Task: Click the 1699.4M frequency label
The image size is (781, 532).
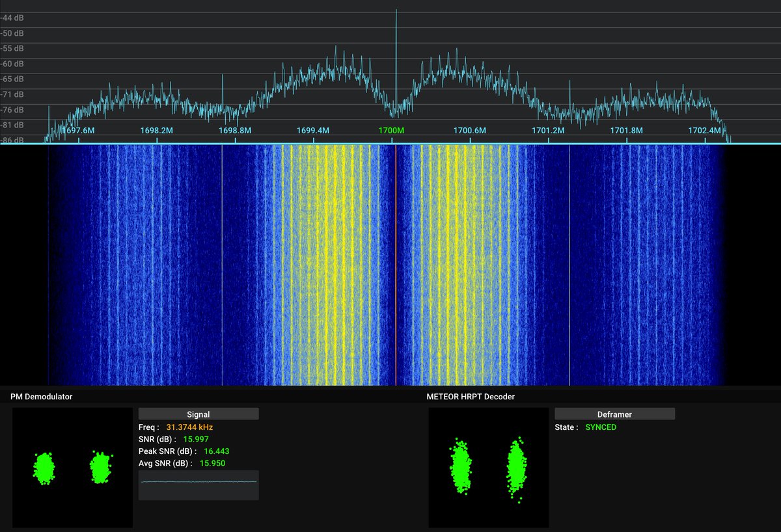Action: [x=313, y=130]
